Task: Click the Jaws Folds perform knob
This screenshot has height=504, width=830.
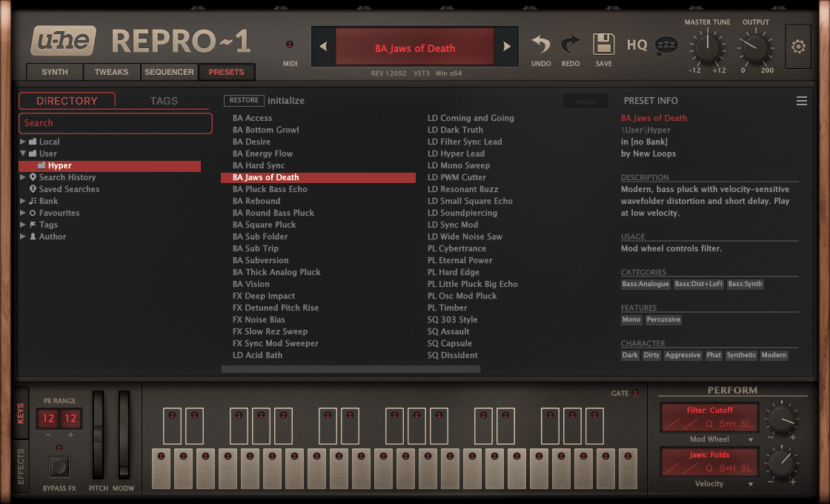Action: pyautogui.click(x=781, y=462)
